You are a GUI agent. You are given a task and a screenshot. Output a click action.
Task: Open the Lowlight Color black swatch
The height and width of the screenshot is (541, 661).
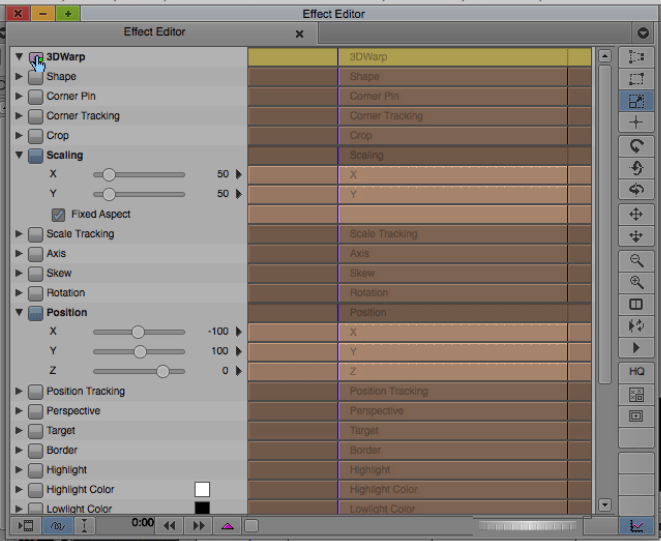(x=202, y=508)
